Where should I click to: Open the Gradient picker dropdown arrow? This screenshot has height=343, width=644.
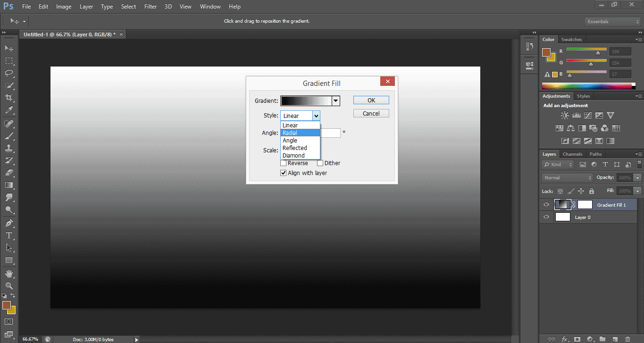pos(335,100)
